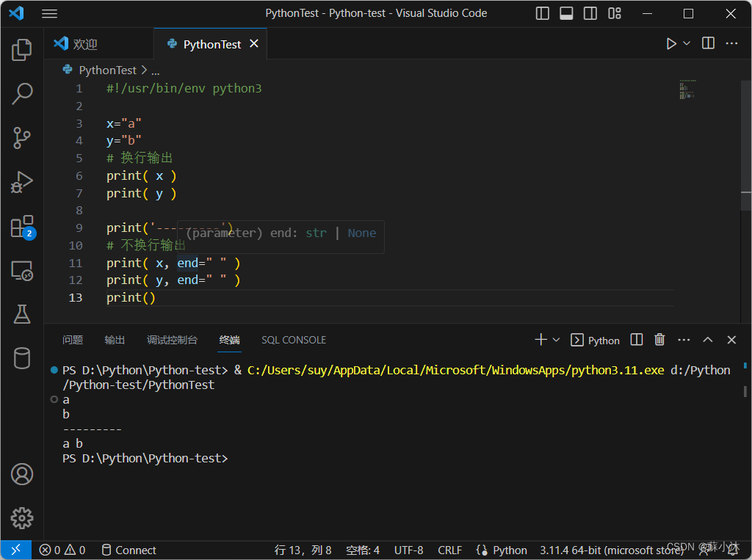Open editor More Actions ellipsis
Image resolution: width=752 pixels, height=560 pixels.
[731, 43]
